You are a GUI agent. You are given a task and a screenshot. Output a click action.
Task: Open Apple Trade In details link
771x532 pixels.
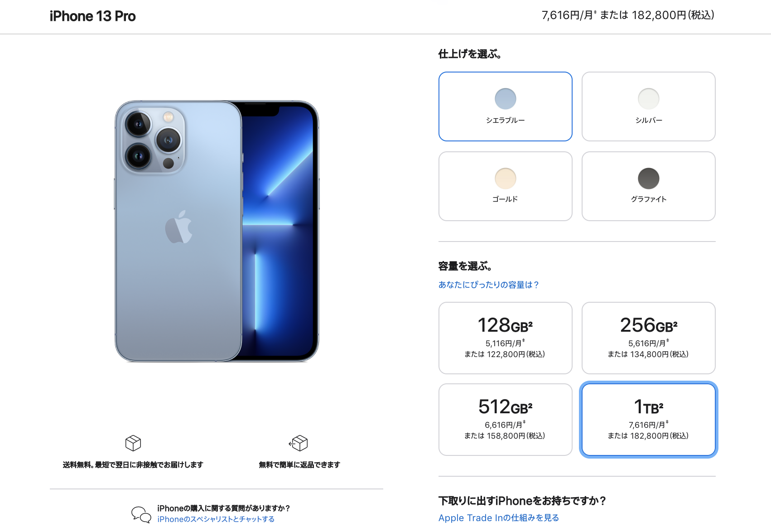coord(498,517)
